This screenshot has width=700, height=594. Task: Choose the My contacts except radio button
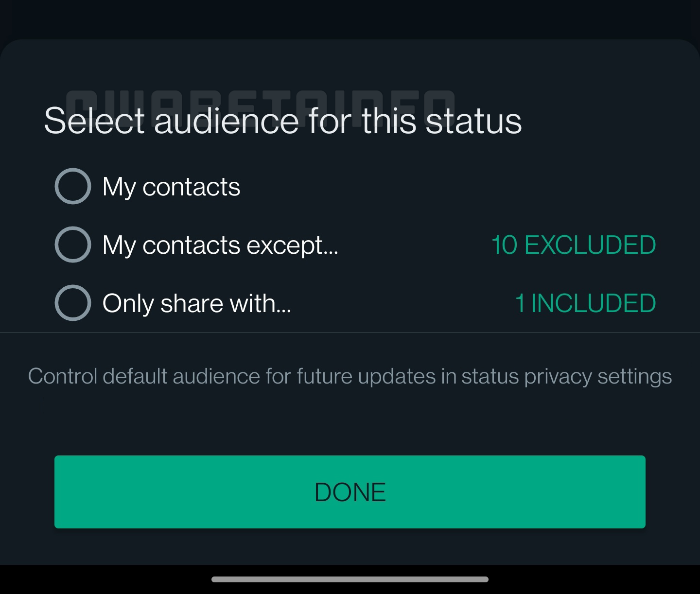(x=73, y=245)
